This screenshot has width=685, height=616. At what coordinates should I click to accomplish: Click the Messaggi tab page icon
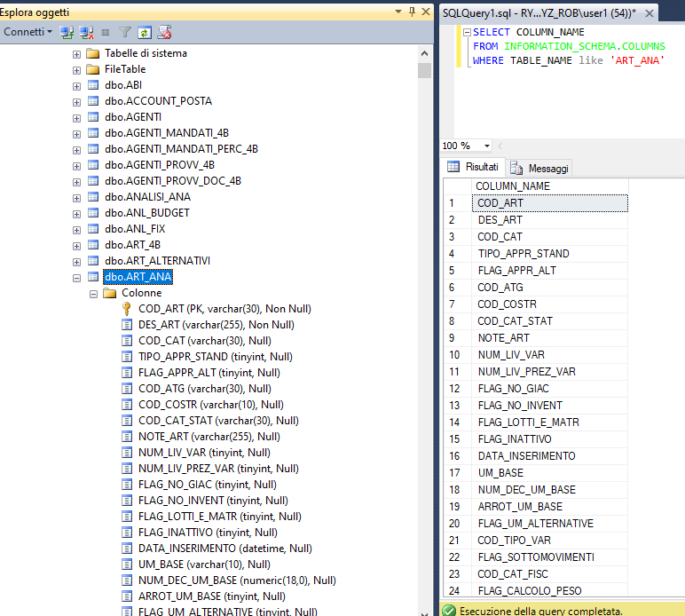[x=516, y=168]
